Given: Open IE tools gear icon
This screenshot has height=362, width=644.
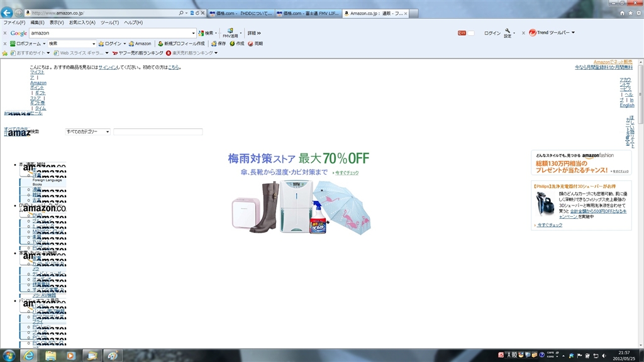Looking at the screenshot, I should point(638,13).
